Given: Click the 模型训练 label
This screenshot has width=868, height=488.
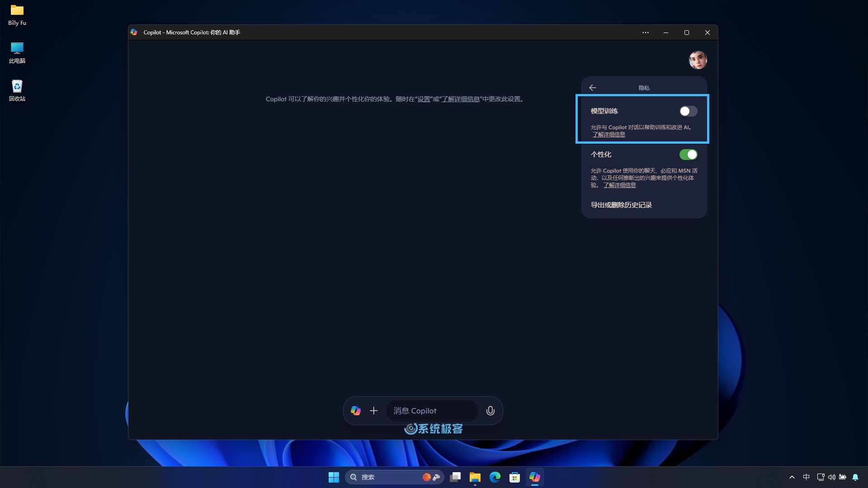Looking at the screenshot, I should pyautogui.click(x=604, y=111).
